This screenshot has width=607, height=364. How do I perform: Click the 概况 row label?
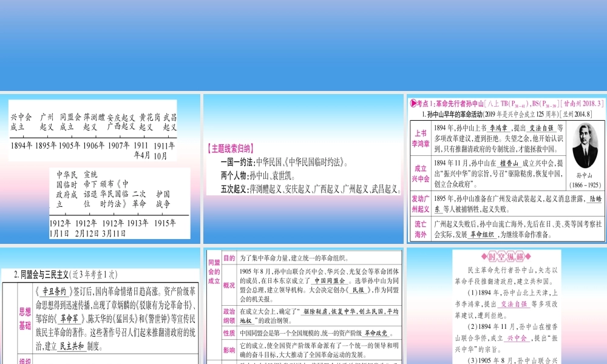click(229, 286)
